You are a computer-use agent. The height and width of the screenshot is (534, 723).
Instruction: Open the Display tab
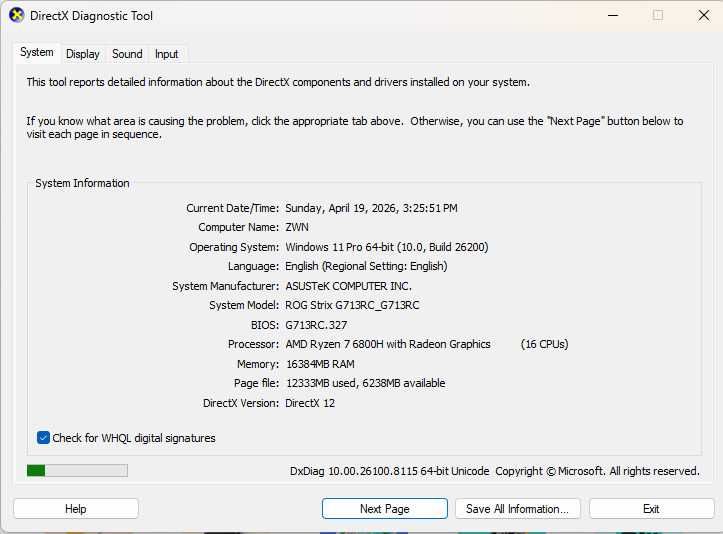click(x=83, y=54)
